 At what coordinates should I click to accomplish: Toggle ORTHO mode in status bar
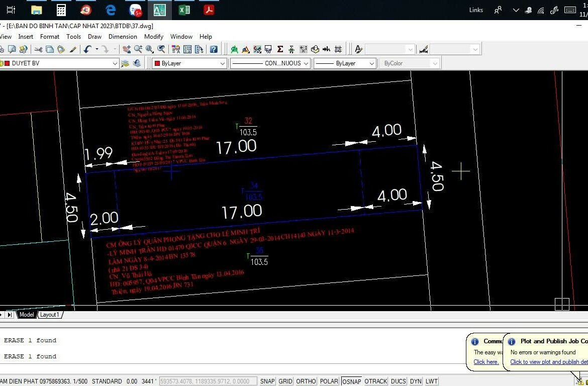pyautogui.click(x=306, y=381)
